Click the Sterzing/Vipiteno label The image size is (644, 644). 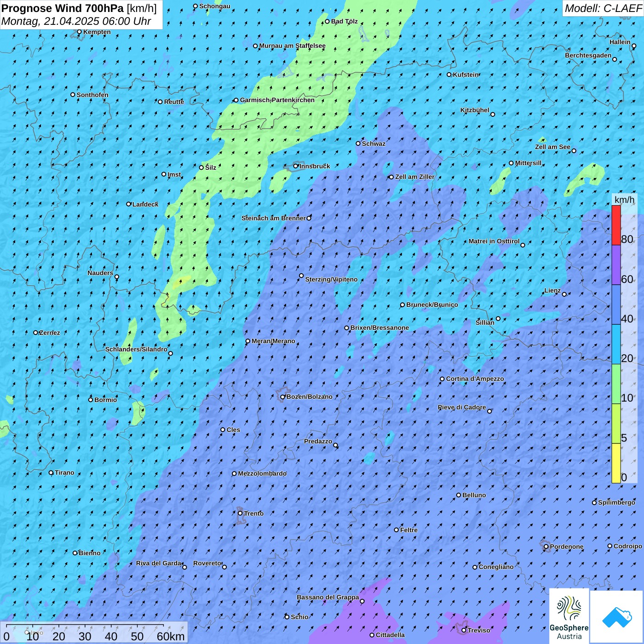click(331, 279)
